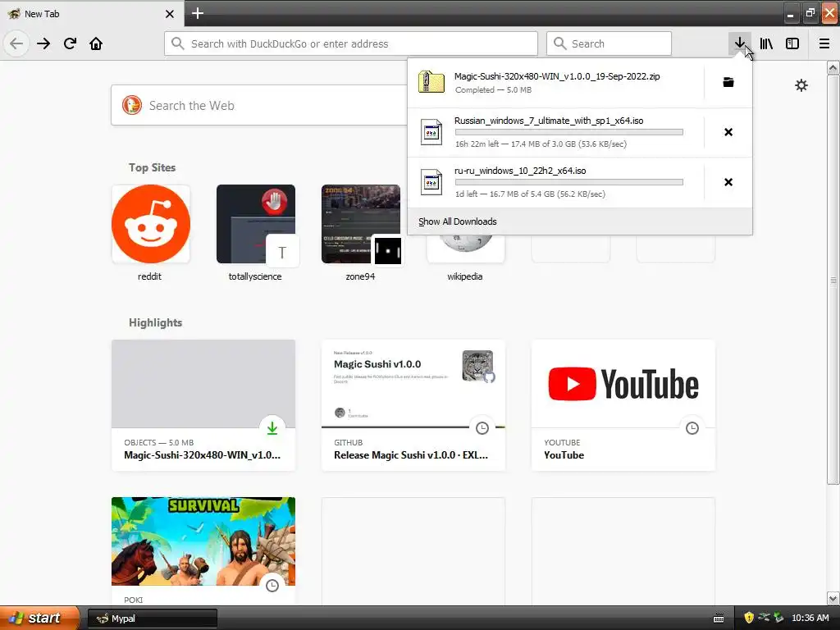The image size is (840, 630).
Task: Focus the toolbar Search box
Action: point(609,43)
